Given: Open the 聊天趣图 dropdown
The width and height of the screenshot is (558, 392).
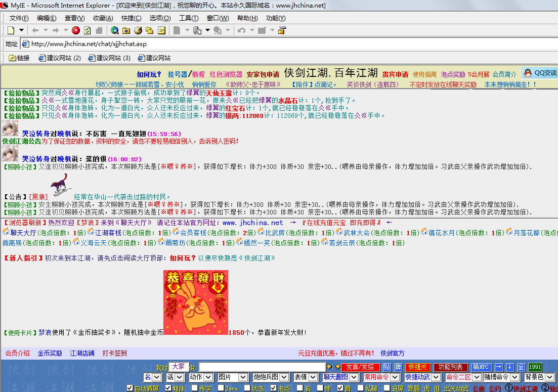Looking at the screenshot, I should point(340,377).
